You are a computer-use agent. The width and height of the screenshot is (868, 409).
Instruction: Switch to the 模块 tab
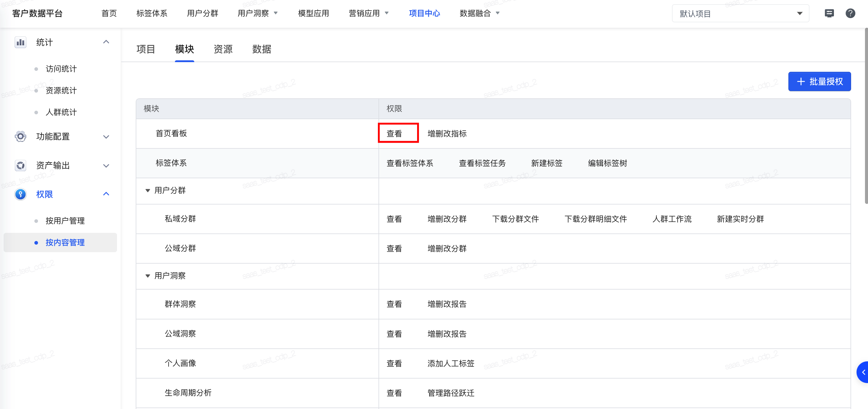click(185, 49)
